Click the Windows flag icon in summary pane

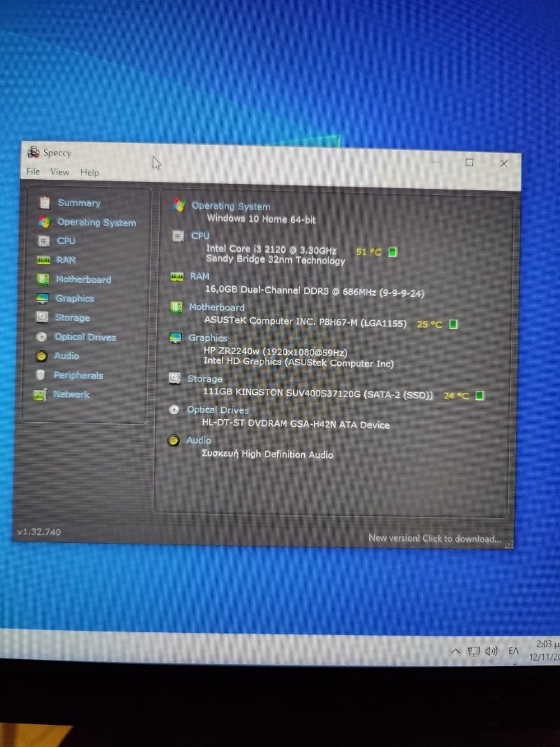pyautogui.click(x=179, y=206)
